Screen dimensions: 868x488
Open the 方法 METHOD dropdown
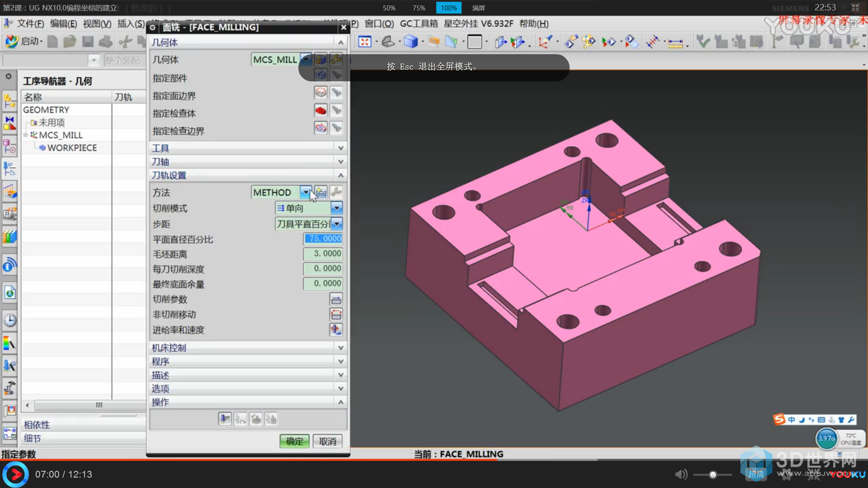pyautogui.click(x=306, y=192)
